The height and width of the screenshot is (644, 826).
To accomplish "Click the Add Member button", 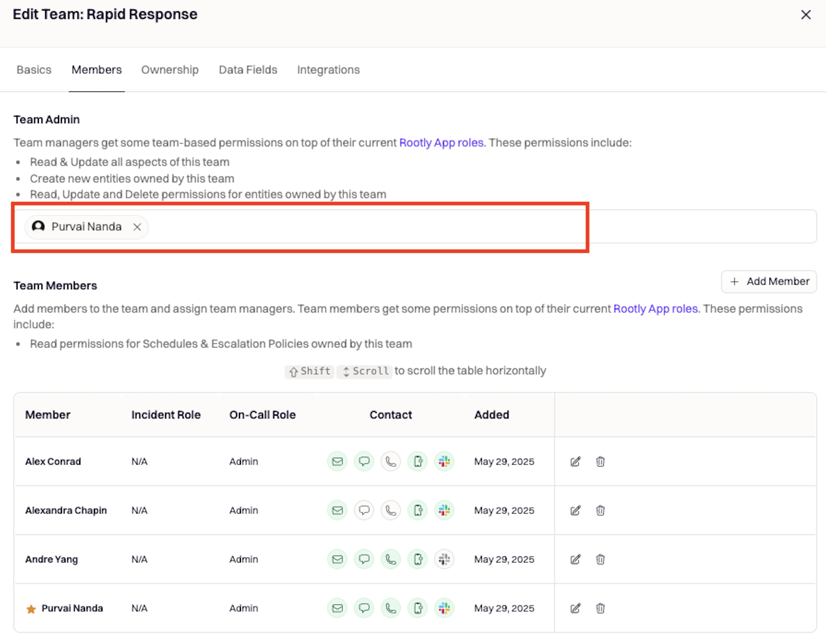I will (x=769, y=281).
